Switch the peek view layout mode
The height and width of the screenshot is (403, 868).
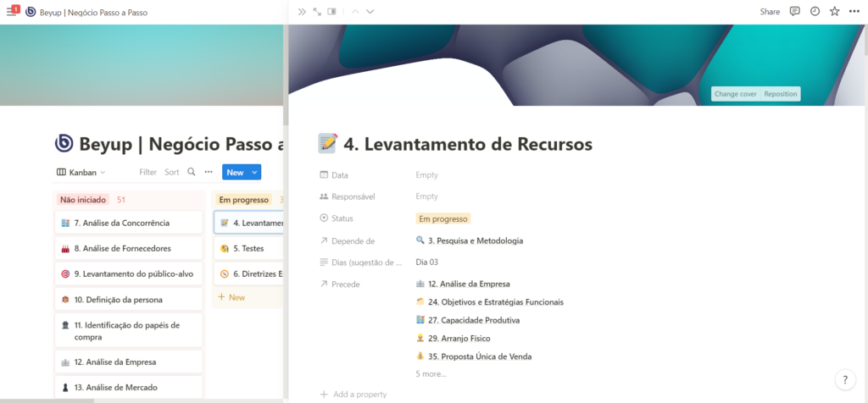(331, 12)
